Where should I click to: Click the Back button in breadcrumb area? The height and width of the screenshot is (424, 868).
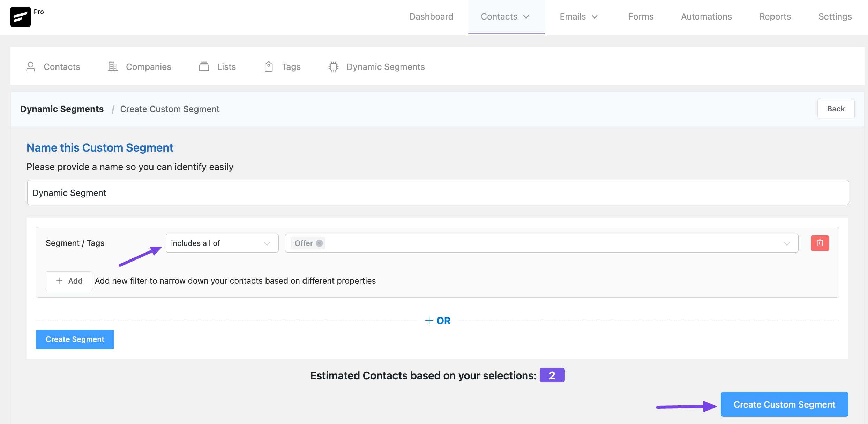(837, 108)
